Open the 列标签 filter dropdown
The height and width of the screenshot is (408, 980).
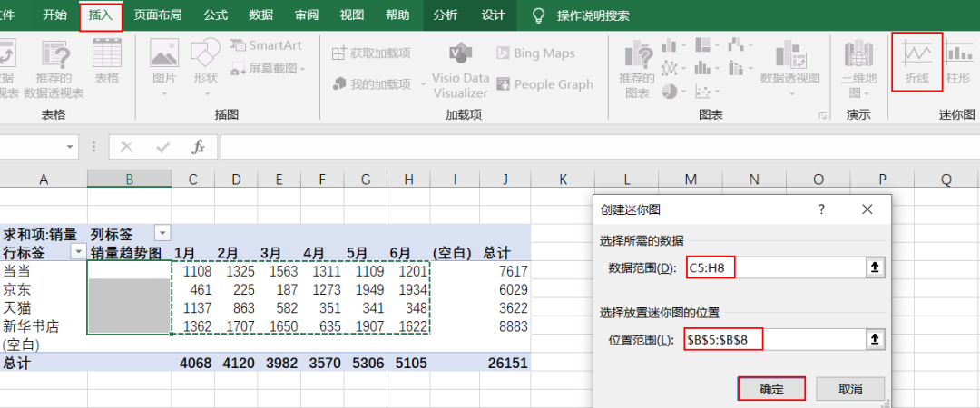(x=162, y=234)
